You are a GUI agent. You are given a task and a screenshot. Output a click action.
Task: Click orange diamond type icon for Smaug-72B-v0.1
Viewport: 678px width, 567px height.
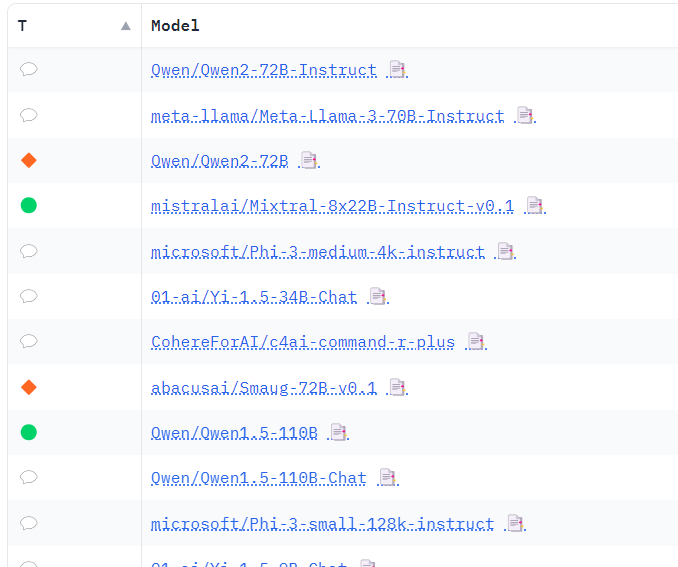[x=29, y=388]
